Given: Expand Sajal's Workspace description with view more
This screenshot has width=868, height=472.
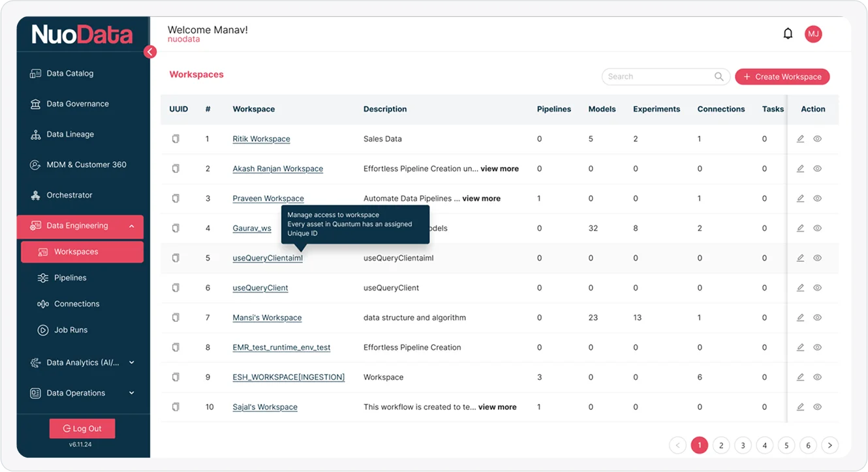Looking at the screenshot, I should click(x=497, y=407).
